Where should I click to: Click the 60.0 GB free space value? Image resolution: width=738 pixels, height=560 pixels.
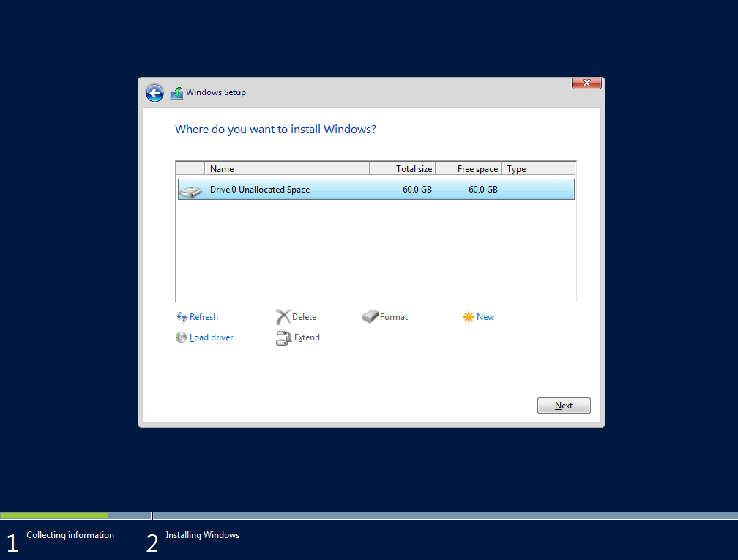(x=483, y=189)
